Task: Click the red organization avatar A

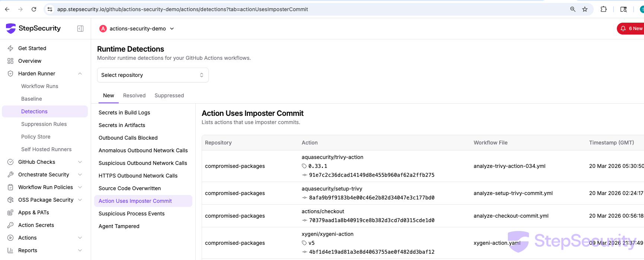Action: [x=103, y=29]
